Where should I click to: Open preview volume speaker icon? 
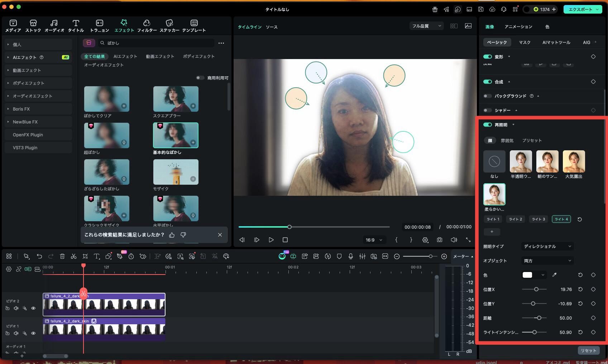coord(454,240)
